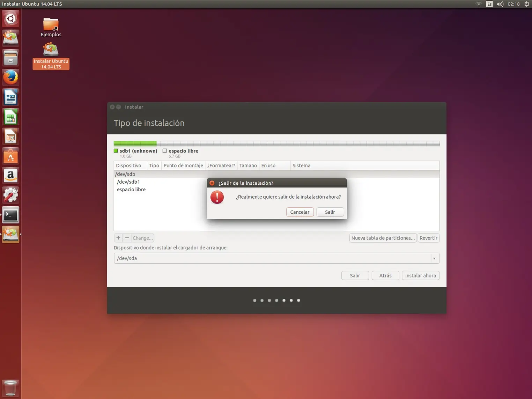Open the Files manager in the launcher

point(10,58)
